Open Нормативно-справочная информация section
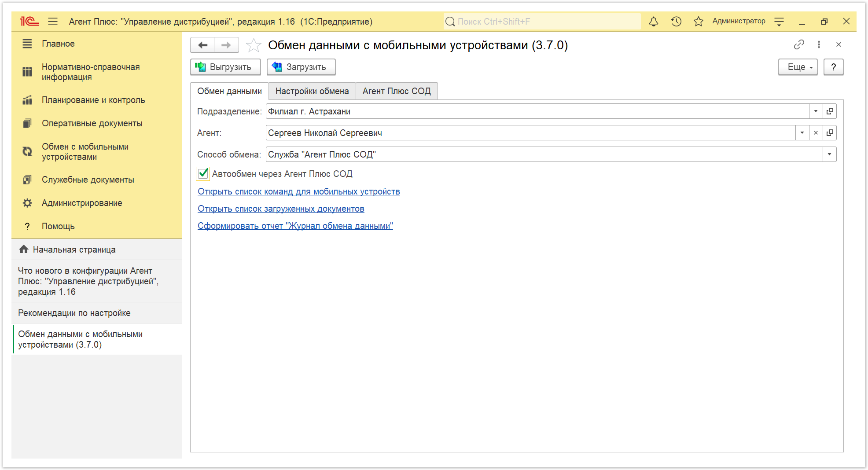 tap(91, 72)
